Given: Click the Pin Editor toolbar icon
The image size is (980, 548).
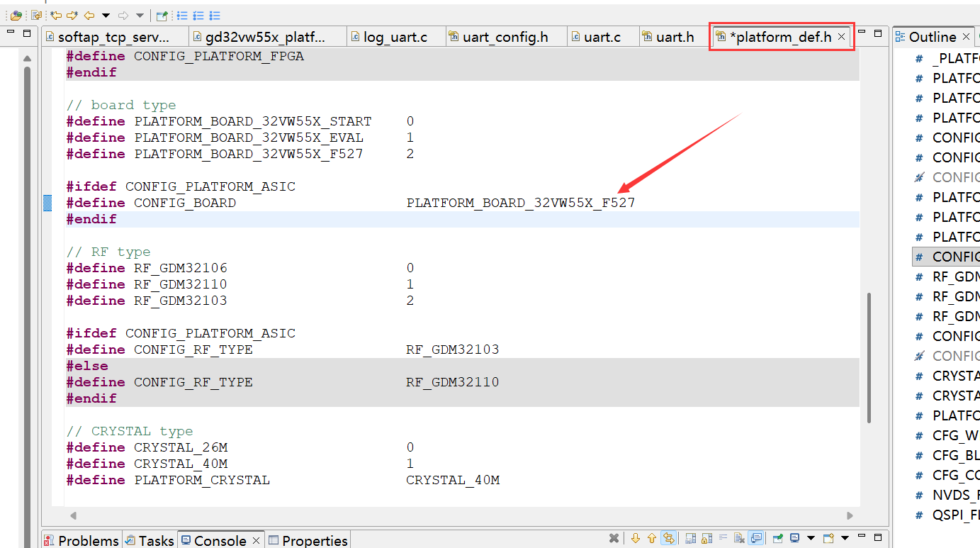Looking at the screenshot, I should [162, 15].
